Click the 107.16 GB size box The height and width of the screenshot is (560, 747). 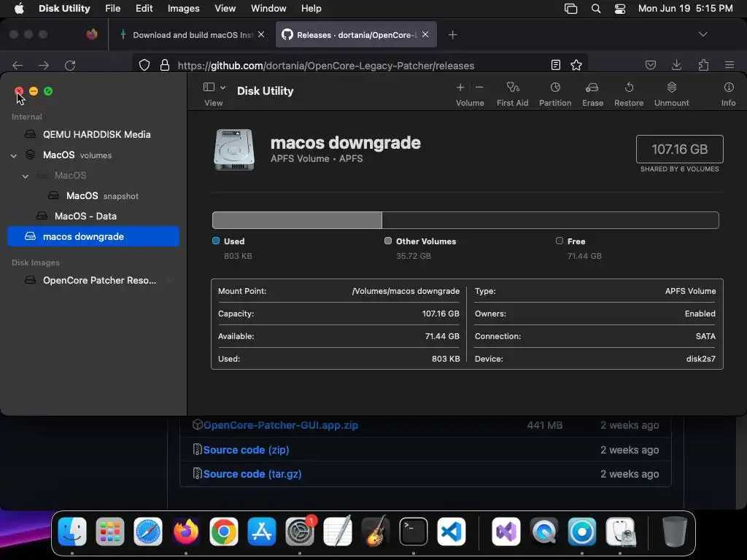(680, 149)
